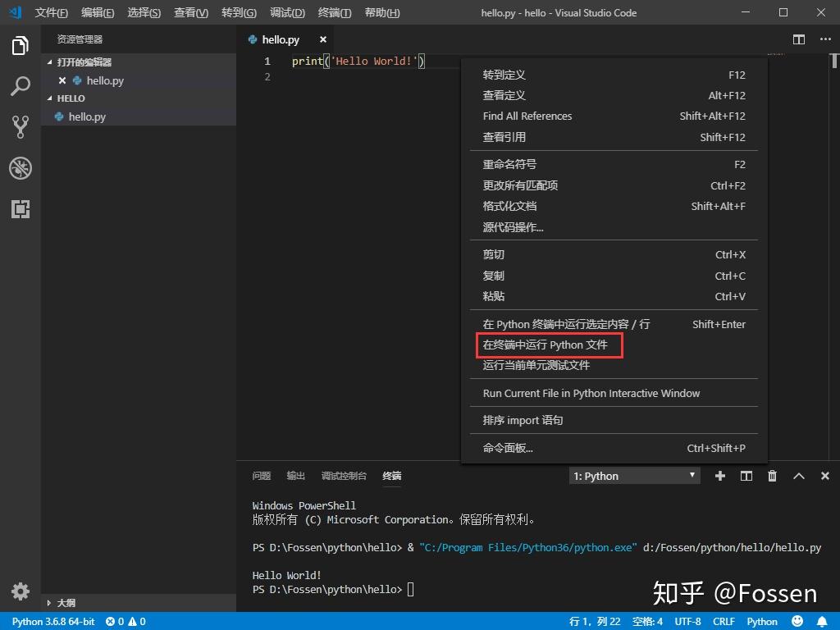Open the '1: Python' terminal dropdown
840x630 pixels.
[x=633, y=475]
